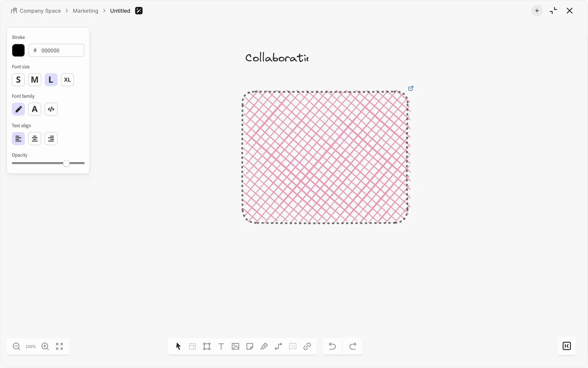The width and height of the screenshot is (588, 368).
Task: Redo the last action
Action: point(353,346)
